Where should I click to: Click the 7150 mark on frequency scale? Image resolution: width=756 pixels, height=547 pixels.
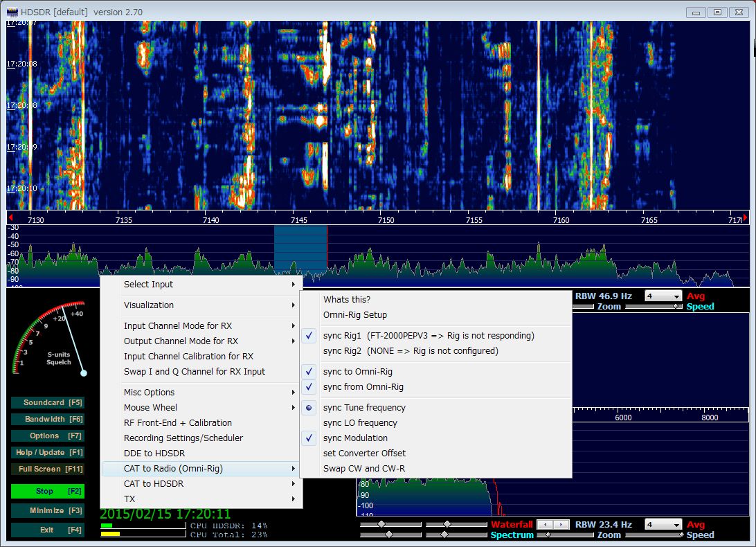tap(386, 220)
